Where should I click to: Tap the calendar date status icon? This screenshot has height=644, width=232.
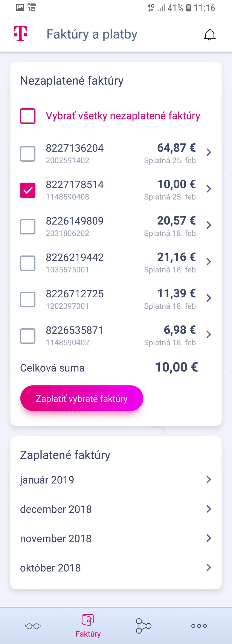tap(32, 7)
